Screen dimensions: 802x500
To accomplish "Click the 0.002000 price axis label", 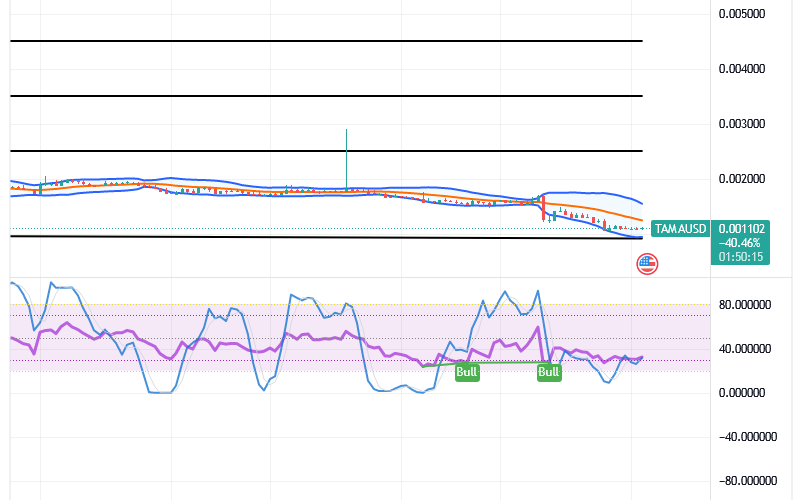I will coord(742,179).
